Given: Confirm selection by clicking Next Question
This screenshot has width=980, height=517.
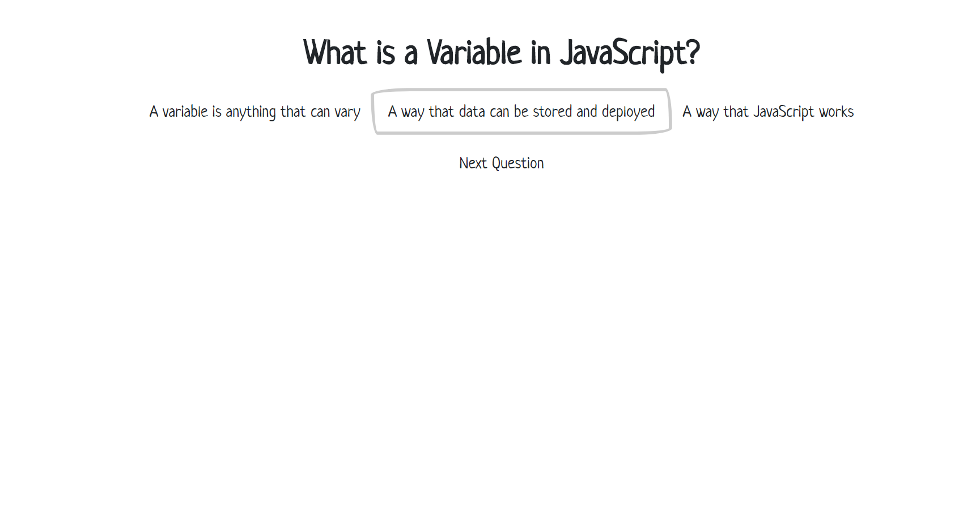Looking at the screenshot, I should pos(501,163).
